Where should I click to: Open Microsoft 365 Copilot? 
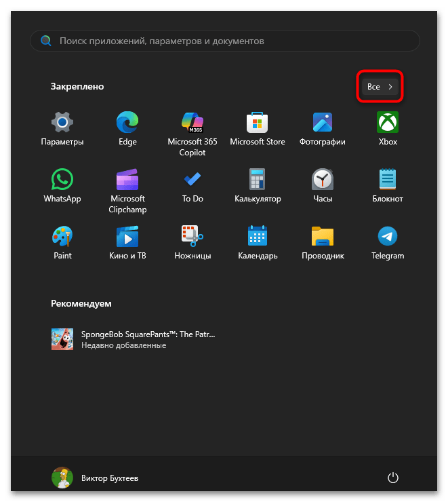[x=192, y=134]
